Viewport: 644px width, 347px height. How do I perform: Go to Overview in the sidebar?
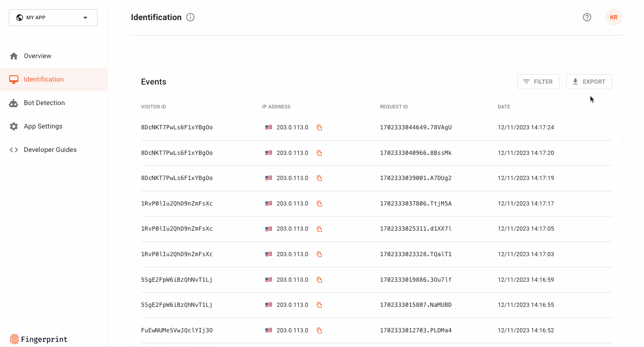[37, 56]
